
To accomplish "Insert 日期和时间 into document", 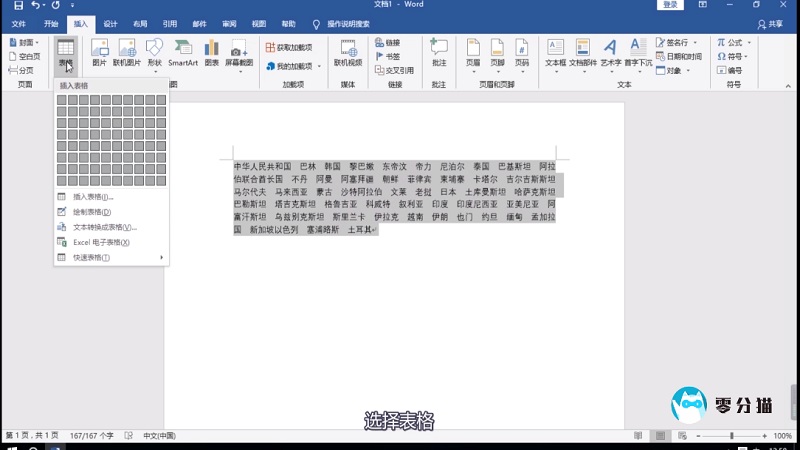I will point(681,57).
